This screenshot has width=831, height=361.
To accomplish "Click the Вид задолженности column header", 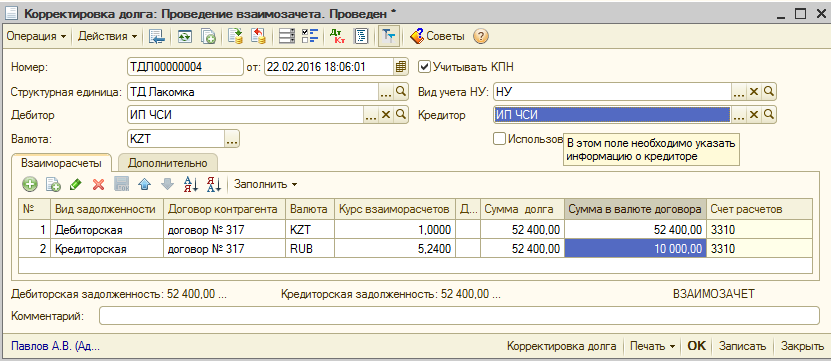I will [107, 209].
